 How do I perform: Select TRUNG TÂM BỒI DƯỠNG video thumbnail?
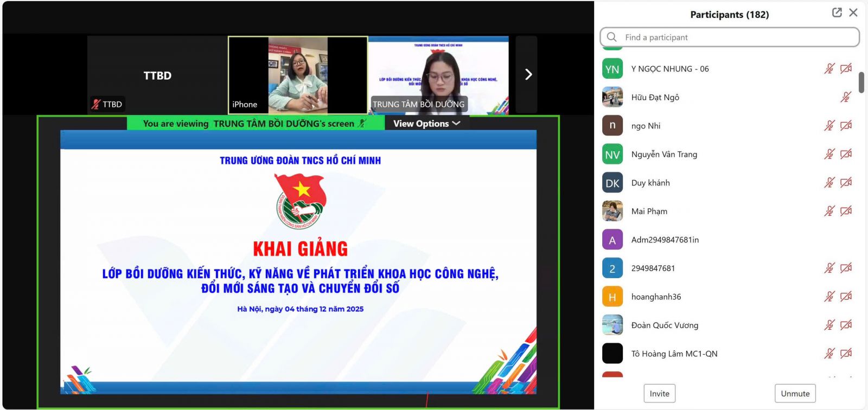coord(438,75)
